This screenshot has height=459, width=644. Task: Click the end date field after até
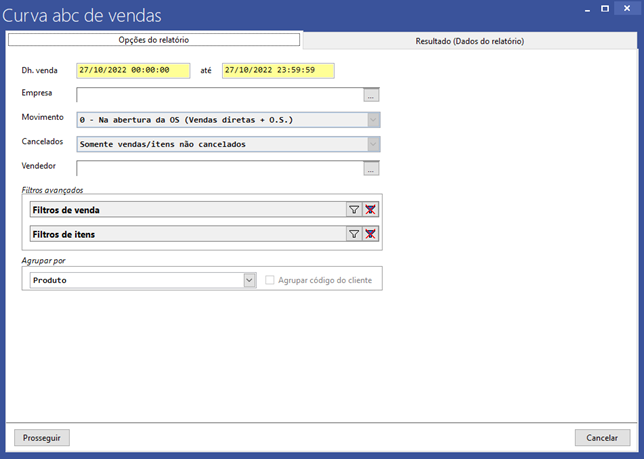(278, 71)
